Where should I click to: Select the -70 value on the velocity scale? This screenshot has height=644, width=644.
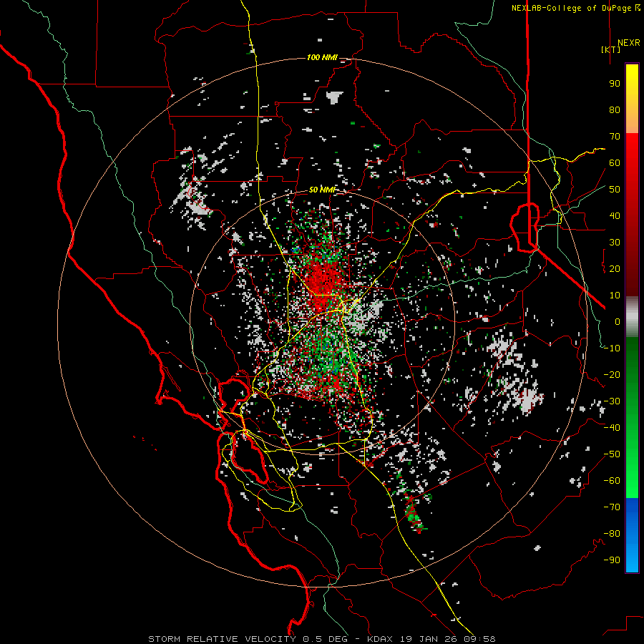pos(612,507)
